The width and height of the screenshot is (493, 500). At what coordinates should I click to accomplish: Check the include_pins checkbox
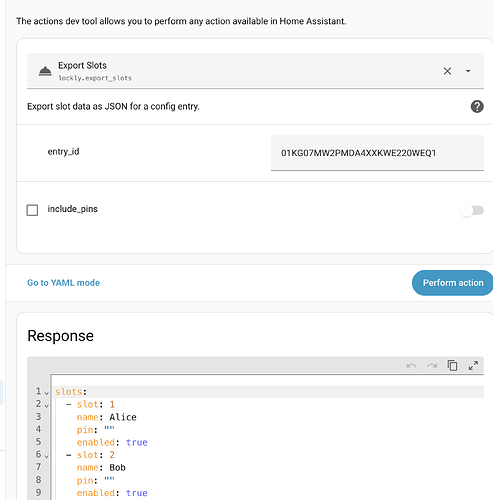pos(32,210)
